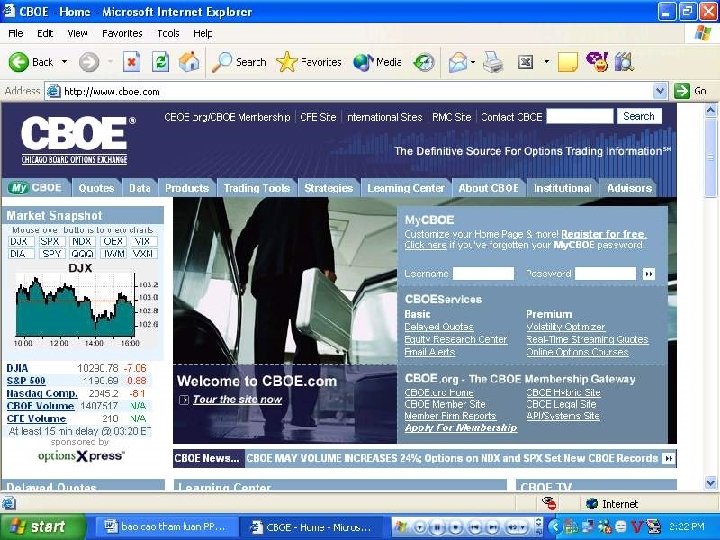Show the SPX chart button
The width and height of the screenshot is (720, 540).
tap(50, 242)
